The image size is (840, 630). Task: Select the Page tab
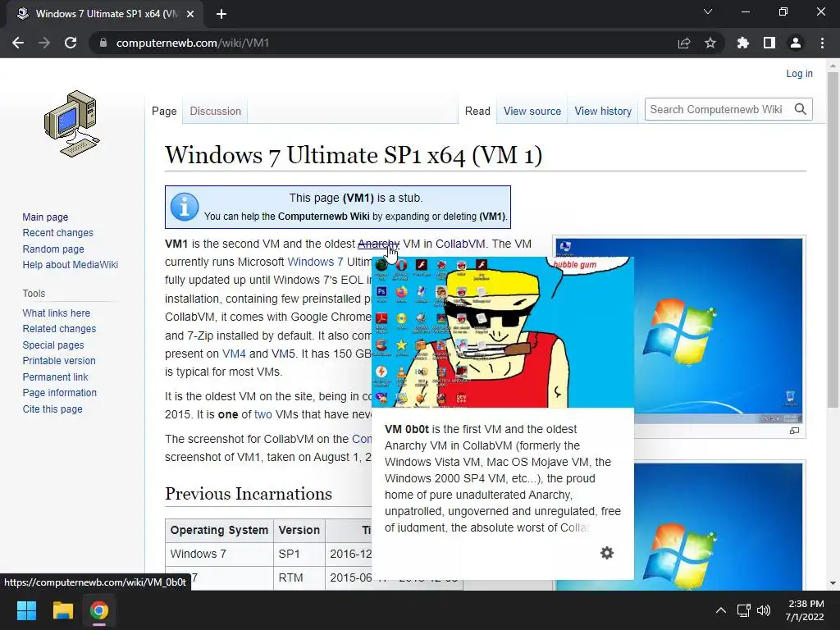point(164,111)
